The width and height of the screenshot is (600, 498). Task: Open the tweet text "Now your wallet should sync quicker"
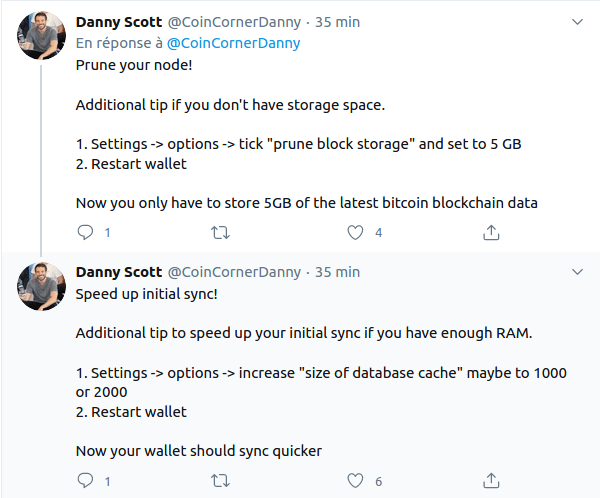199,451
